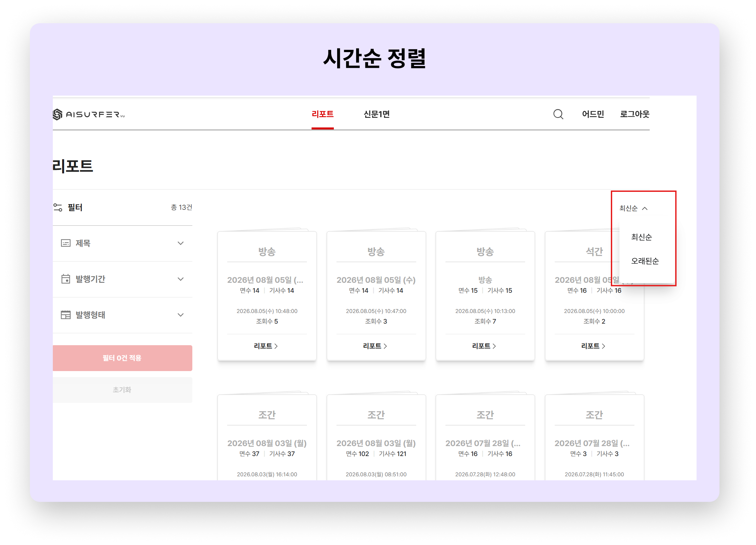Viewport: 756px width, 545px height.
Task: Click the AISURFER logo
Action: 89,115
